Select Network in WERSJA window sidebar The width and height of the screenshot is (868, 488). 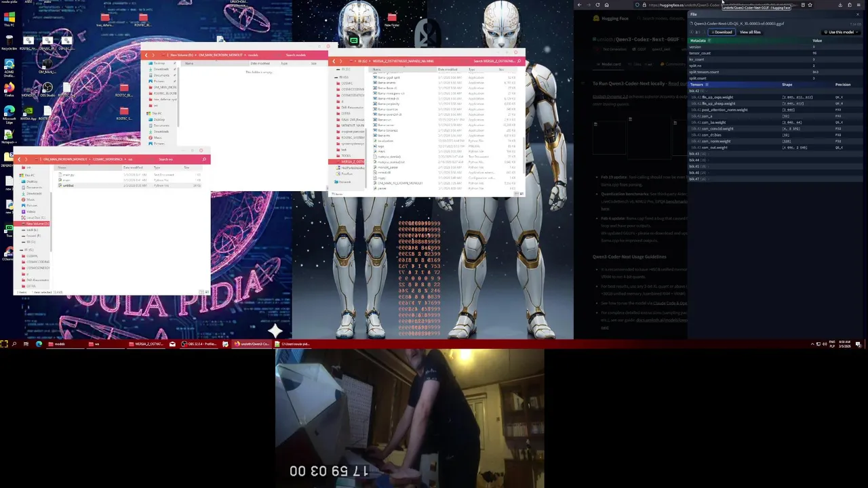tap(344, 182)
